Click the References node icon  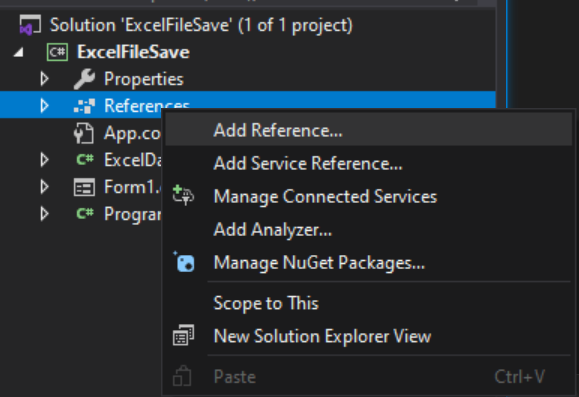tap(84, 106)
